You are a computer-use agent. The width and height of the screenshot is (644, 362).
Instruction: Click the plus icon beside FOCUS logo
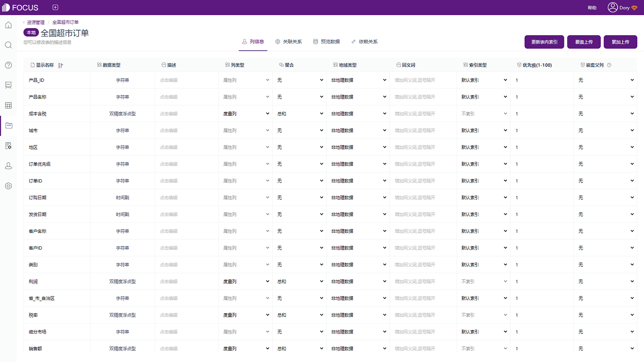55,8
